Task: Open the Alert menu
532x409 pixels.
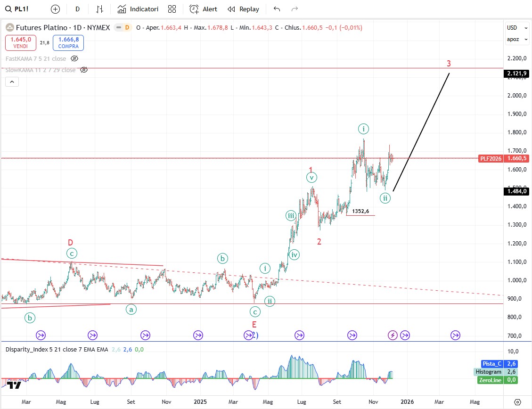Action: coord(204,9)
